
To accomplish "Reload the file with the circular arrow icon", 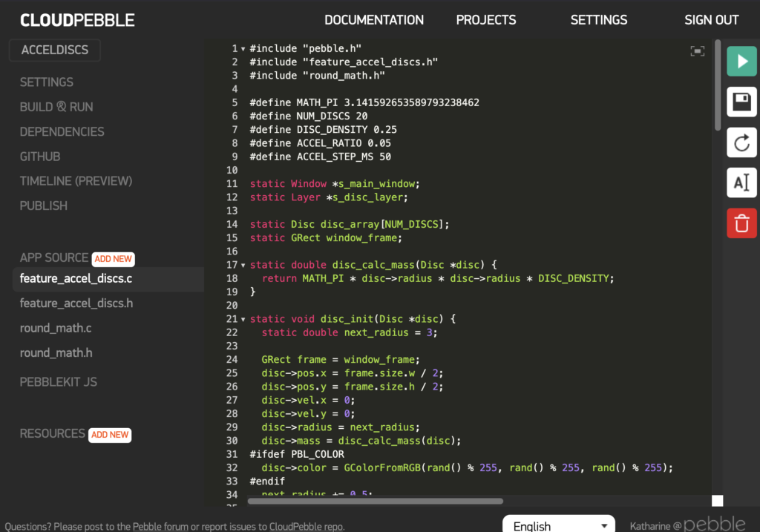I will click(x=741, y=142).
